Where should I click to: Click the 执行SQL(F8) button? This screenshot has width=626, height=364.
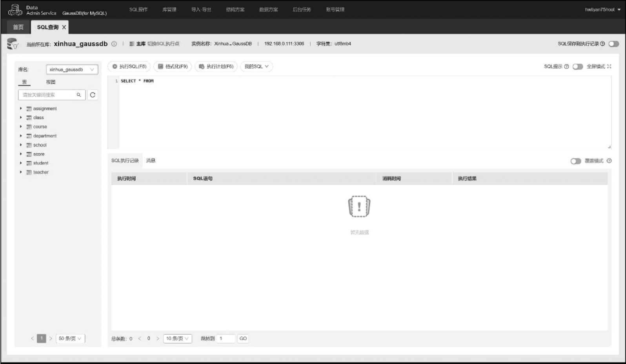[129, 67]
